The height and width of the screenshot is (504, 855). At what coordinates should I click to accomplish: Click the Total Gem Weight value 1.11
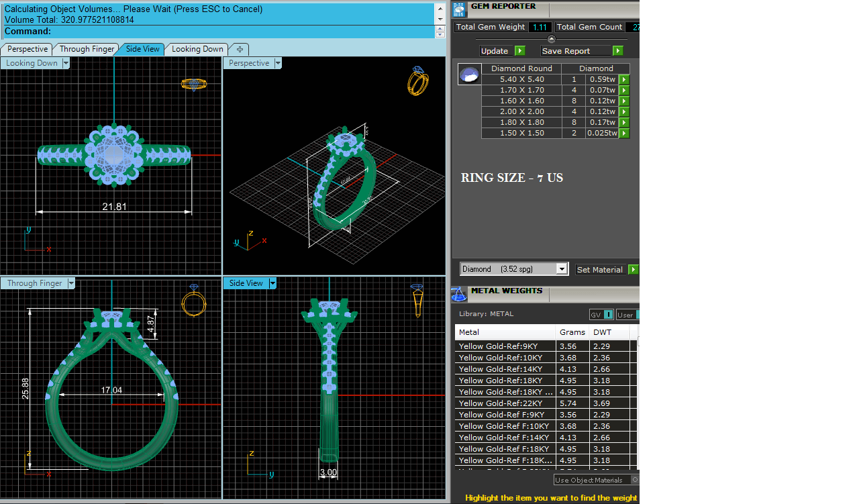pyautogui.click(x=540, y=27)
